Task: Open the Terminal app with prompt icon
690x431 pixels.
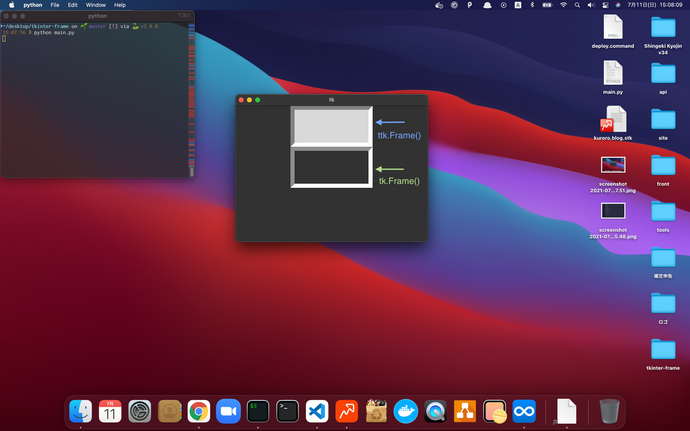Action: click(x=287, y=411)
